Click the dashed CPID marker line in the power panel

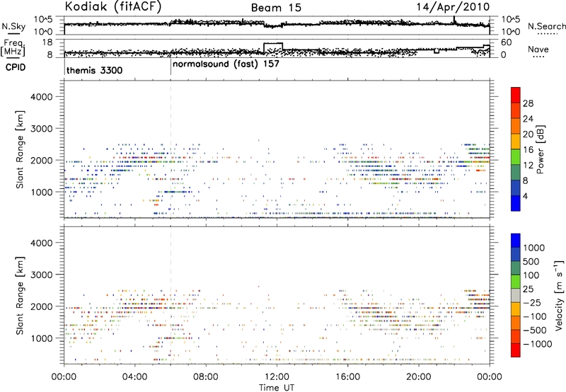[x=171, y=149]
